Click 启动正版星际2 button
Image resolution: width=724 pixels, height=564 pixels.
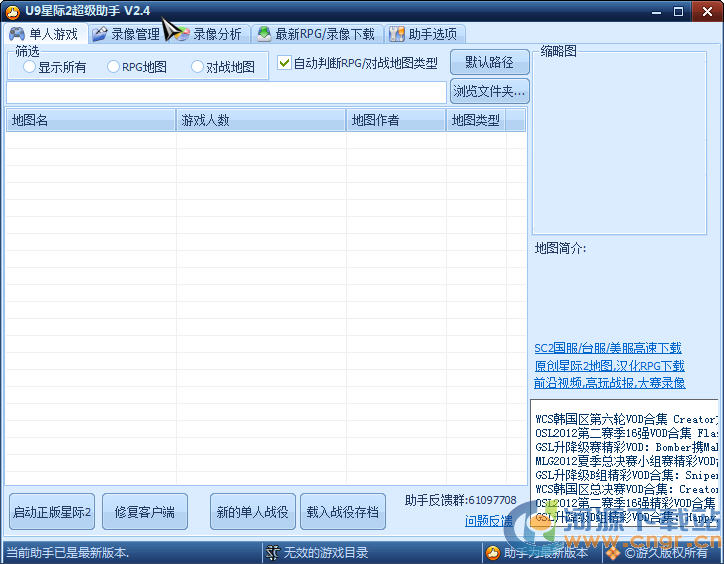(x=52, y=512)
